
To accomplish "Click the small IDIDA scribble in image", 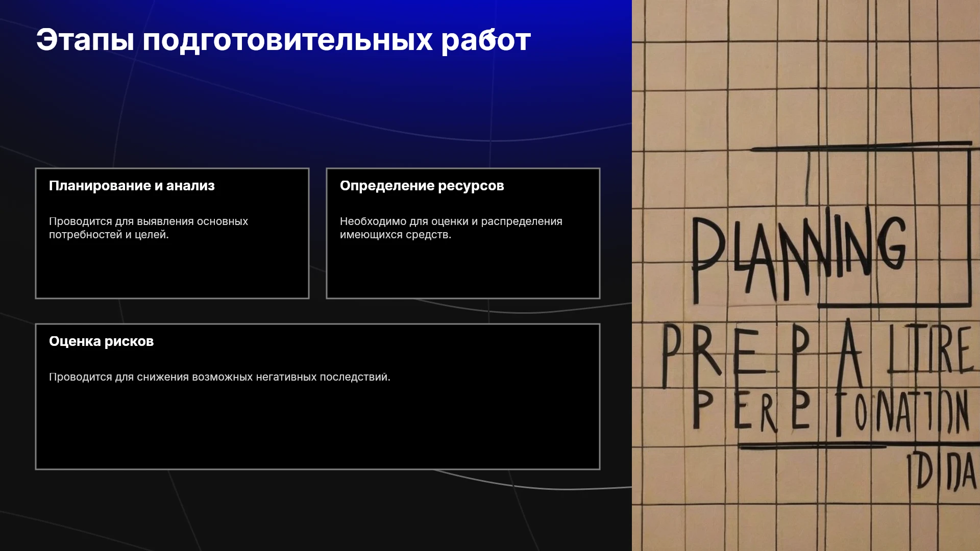I will click(942, 472).
